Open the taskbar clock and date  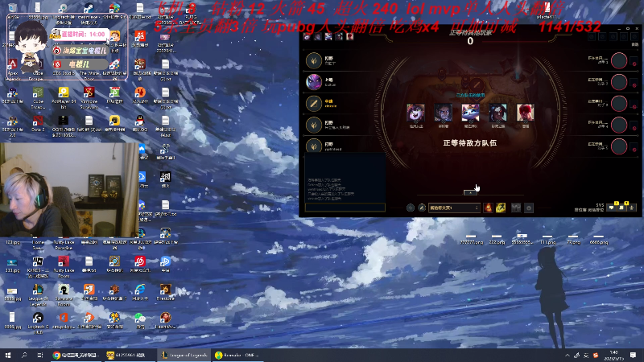(614, 356)
